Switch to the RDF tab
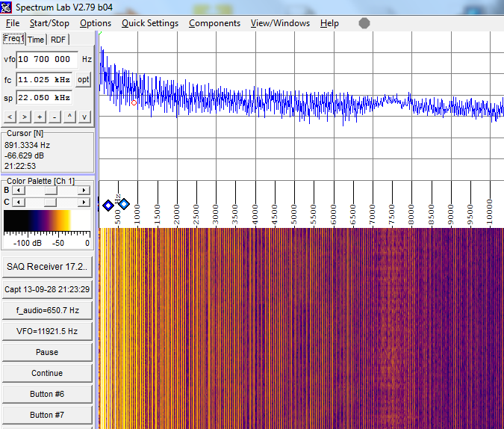Viewport: 504px width, 429px height. pyautogui.click(x=57, y=40)
